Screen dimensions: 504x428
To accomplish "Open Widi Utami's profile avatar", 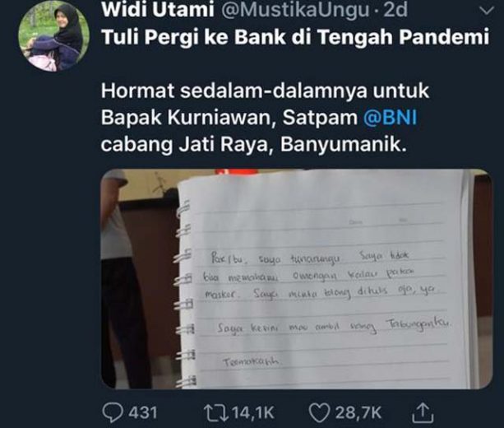I will pyautogui.click(x=53, y=35).
